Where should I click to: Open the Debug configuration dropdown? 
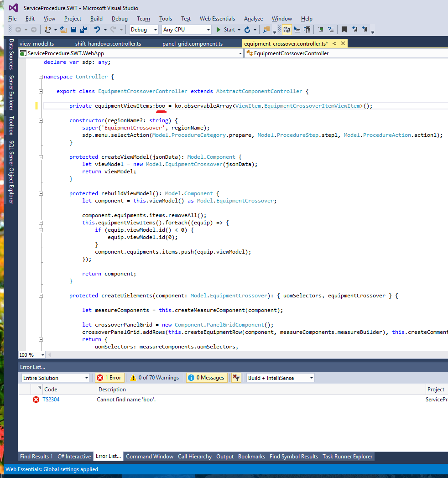[144, 30]
